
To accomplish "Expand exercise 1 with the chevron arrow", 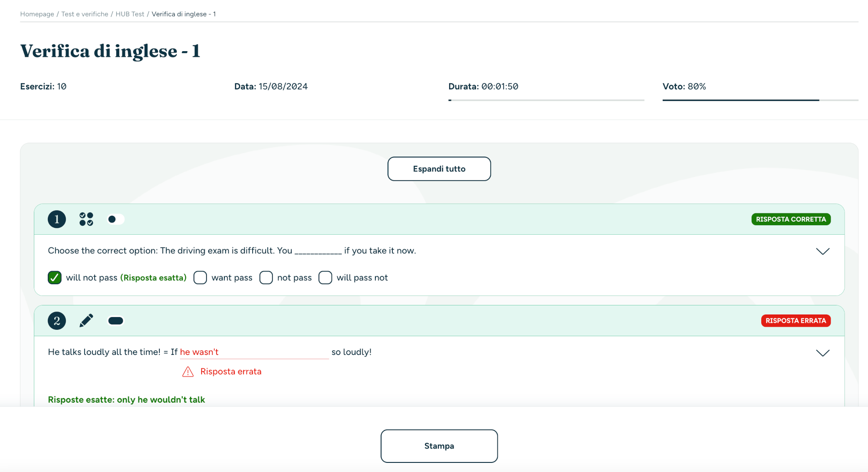I will (822, 251).
